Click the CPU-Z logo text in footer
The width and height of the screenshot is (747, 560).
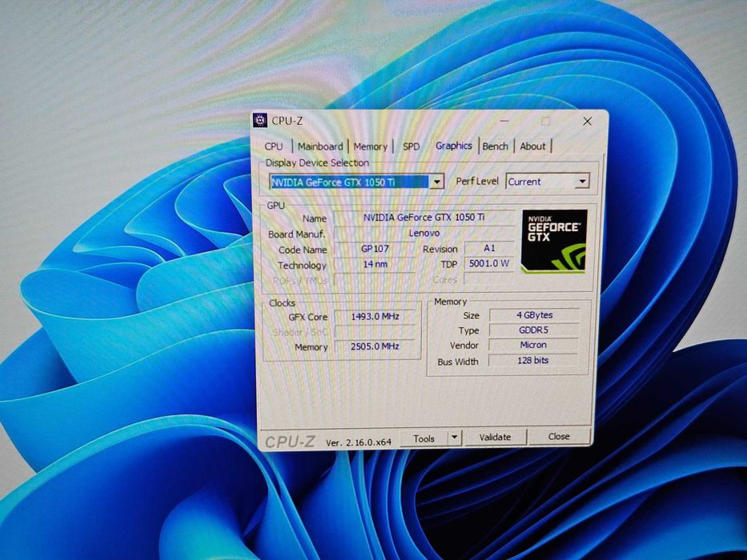pyautogui.click(x=290, y=442)
